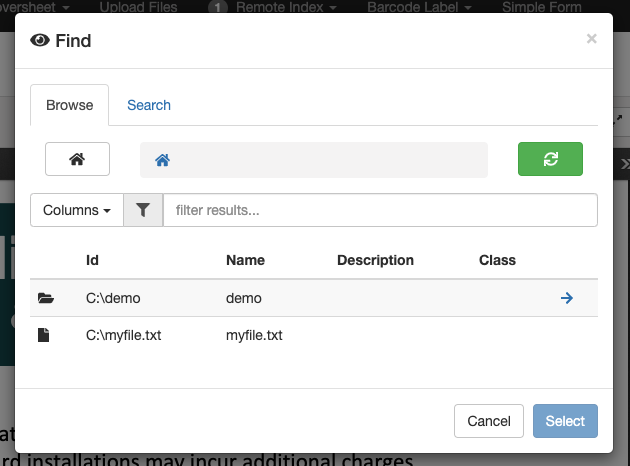Click the filter funnel icon
The image size is (630, 466).
point(143,210)
